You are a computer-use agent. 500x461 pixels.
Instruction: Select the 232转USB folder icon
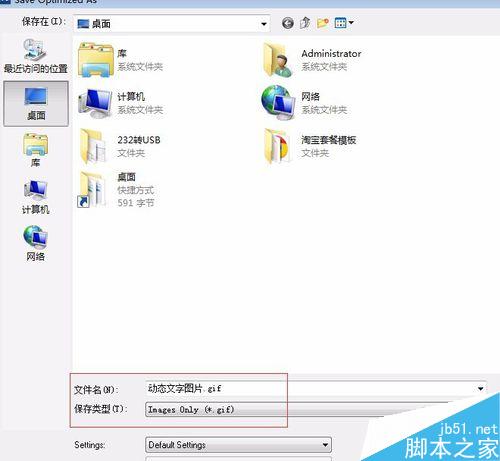tap(94, 146)
